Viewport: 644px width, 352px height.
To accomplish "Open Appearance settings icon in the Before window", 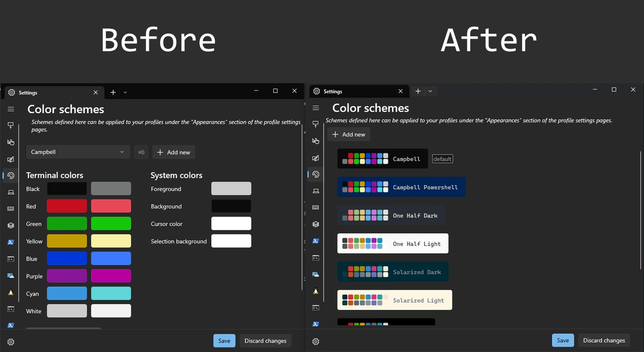I will (10, 159).
